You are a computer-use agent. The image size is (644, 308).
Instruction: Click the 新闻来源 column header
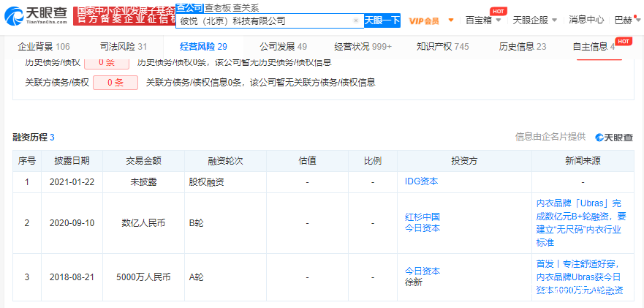pos(583,161)
